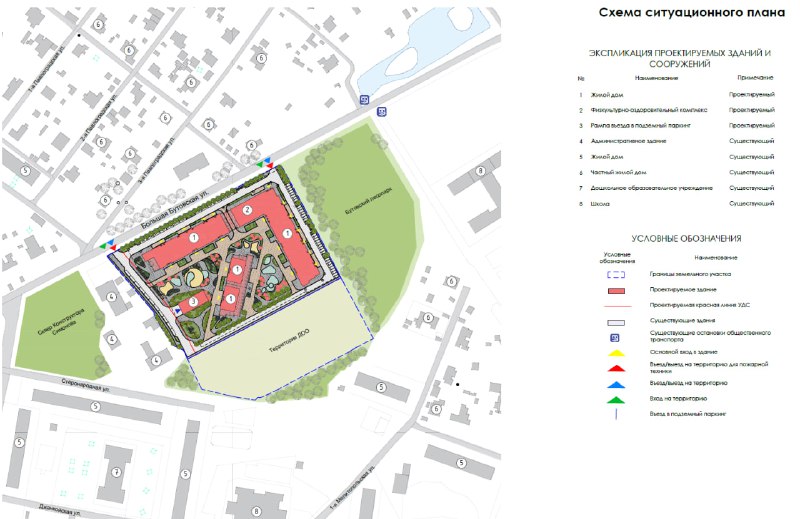
Task: Click the street label '1-я Павлоградская ул.'
Action: (x=47, y=68)
